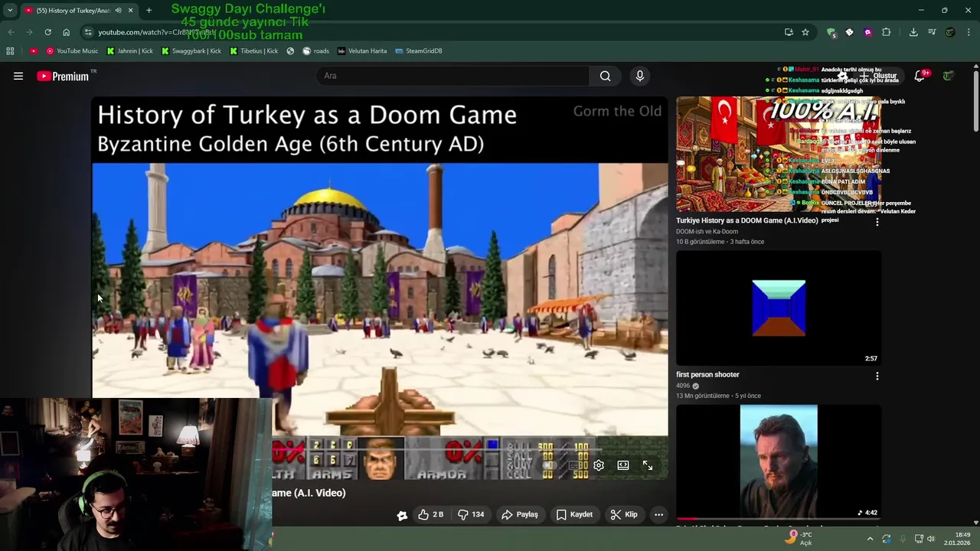Open apps grid in bookmarks bar
This screenshot has height=551, width=980.
[x=10, y=51]
